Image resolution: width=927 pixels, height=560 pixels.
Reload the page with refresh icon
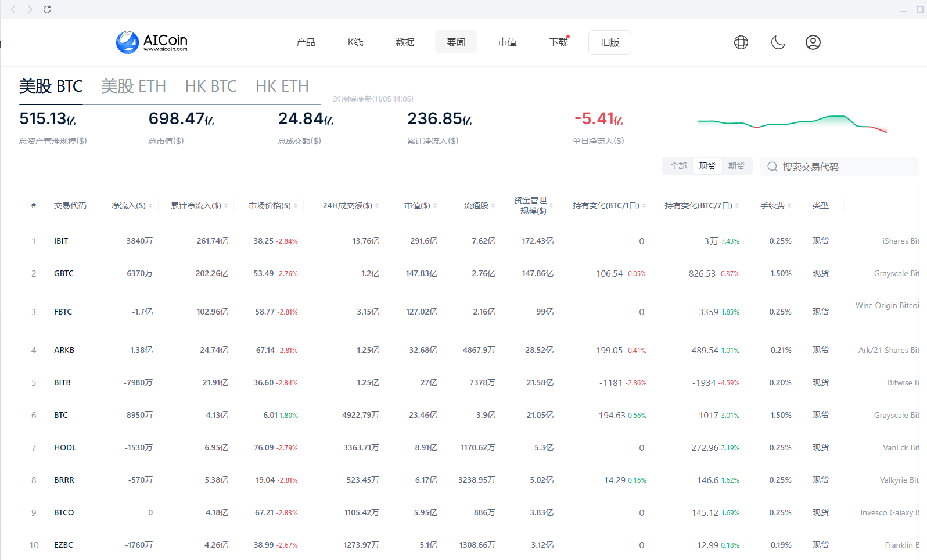click(x=47, y=9)
